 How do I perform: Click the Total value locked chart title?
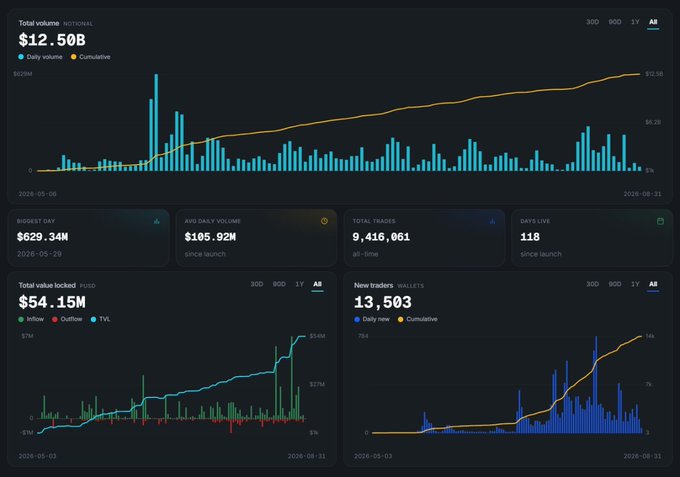coord(47,285)
